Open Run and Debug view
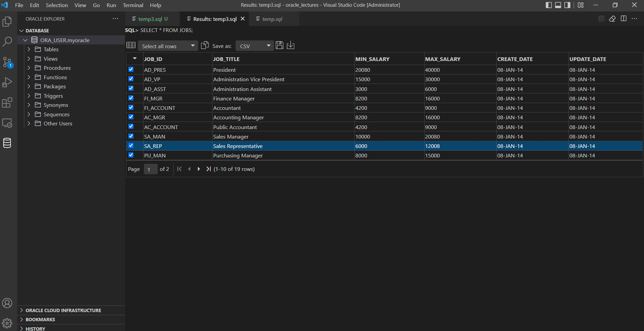The width and height of the screenshot is (644, 331). (7, 82)
